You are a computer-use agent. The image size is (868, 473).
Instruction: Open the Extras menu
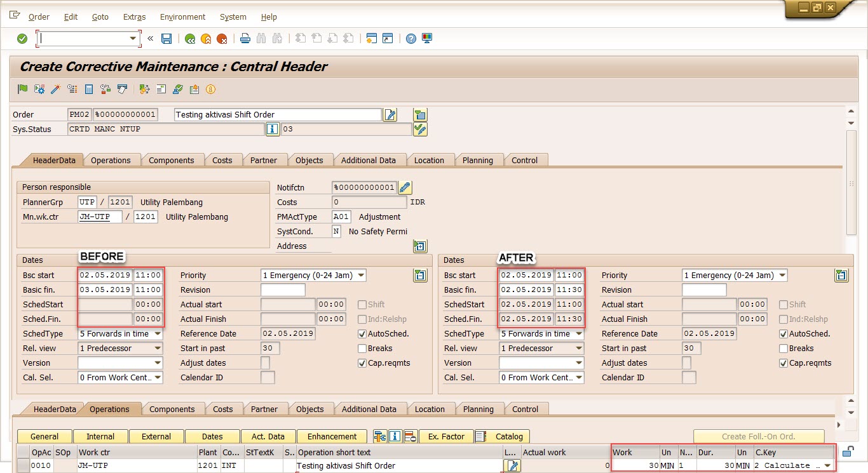134,17
